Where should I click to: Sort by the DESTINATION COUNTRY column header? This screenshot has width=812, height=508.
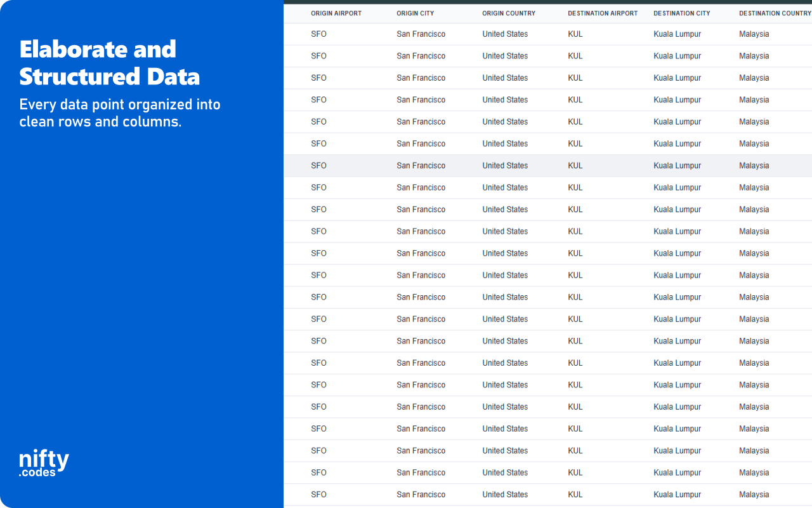click(x=774, y=13)
